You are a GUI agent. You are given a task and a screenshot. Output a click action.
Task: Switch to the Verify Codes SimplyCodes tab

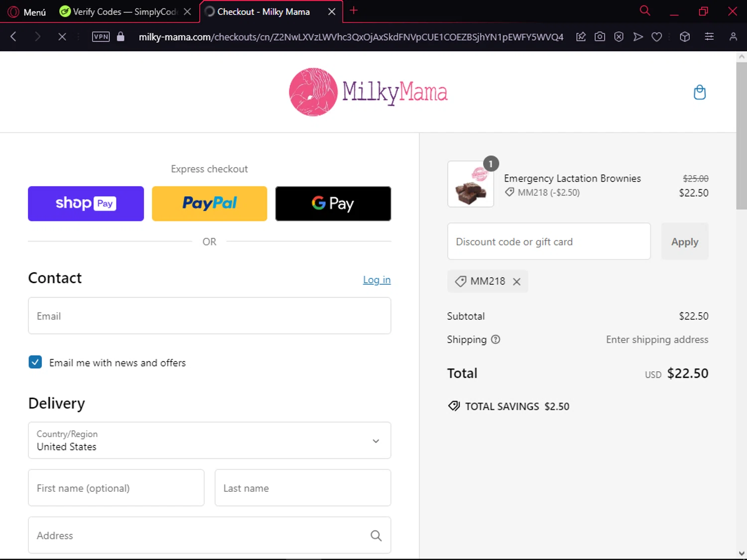tap(119, 11)
